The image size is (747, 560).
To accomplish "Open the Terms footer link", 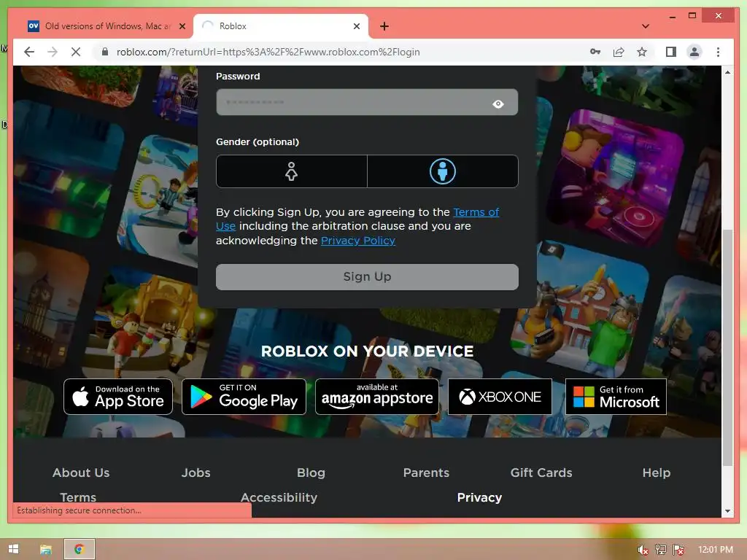I will click(x=78, y=497).
